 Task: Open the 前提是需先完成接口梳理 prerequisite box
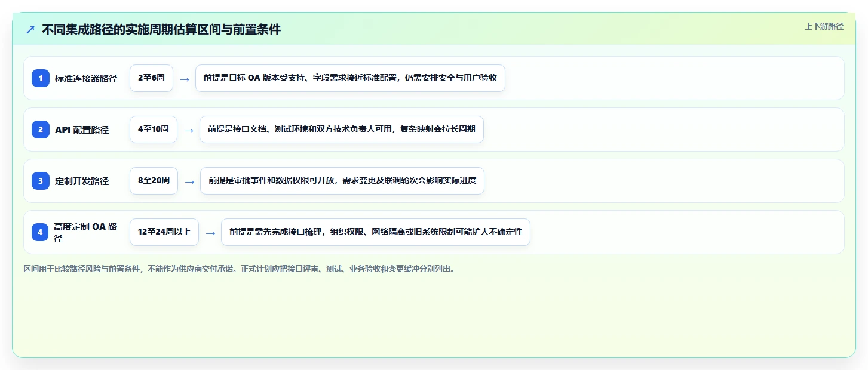(x=376, y=232)
